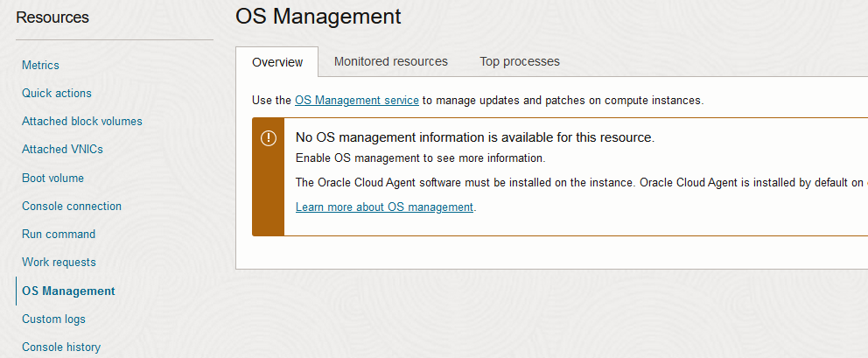Open Attached block volumes section

pyautogui.click(x=82, y=121)
